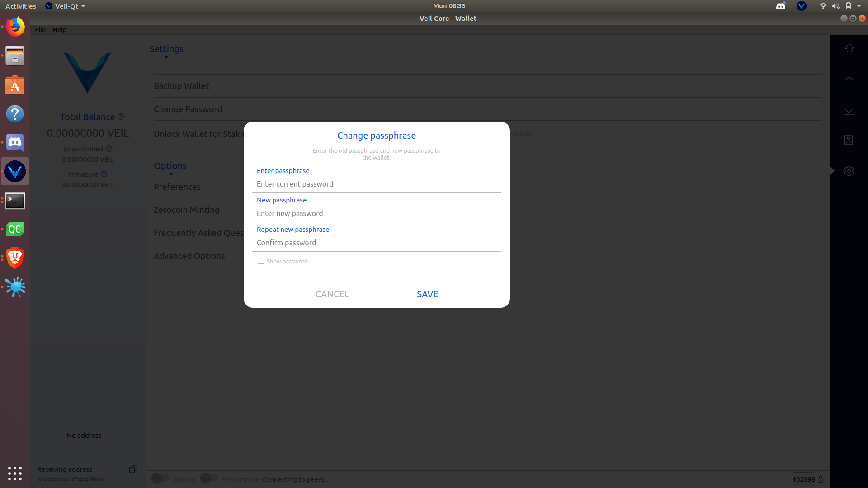Select the Settings gear icon in sidebar
The width and height of the screenshot is (868, 488).
pyautogui.click(x=849, y=171)
